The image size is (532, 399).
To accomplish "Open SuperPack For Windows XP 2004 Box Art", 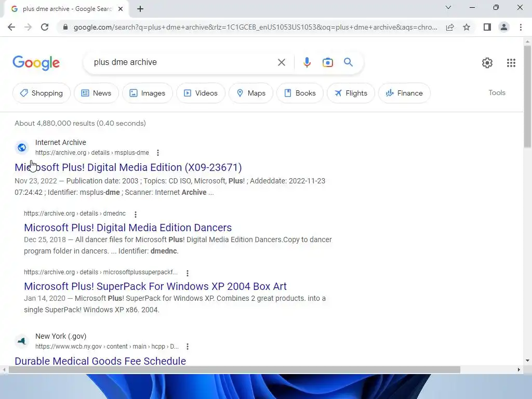I will 155,286.
